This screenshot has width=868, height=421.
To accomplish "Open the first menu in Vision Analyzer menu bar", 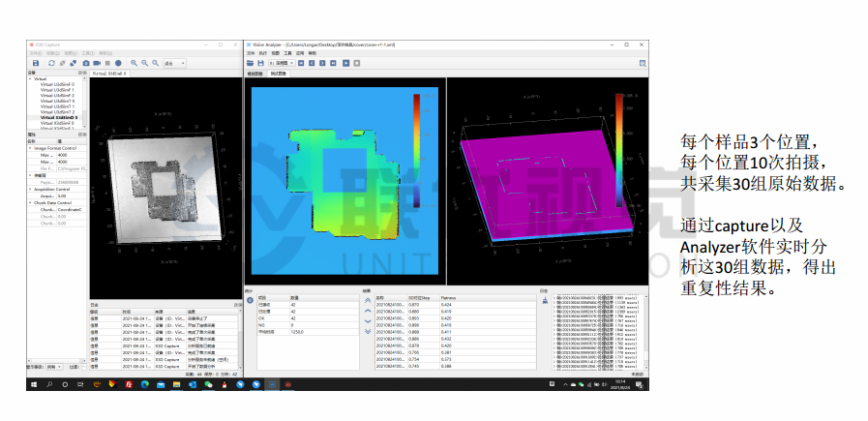I will point(250,52).
